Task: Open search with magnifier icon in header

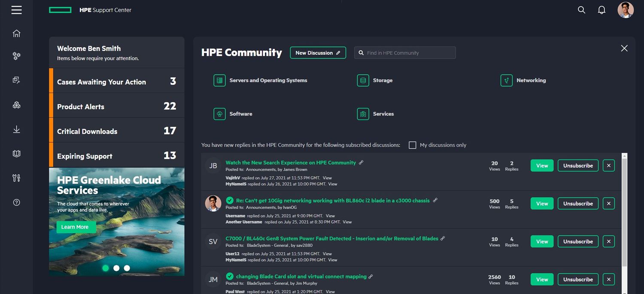Action: coord(581,10)
